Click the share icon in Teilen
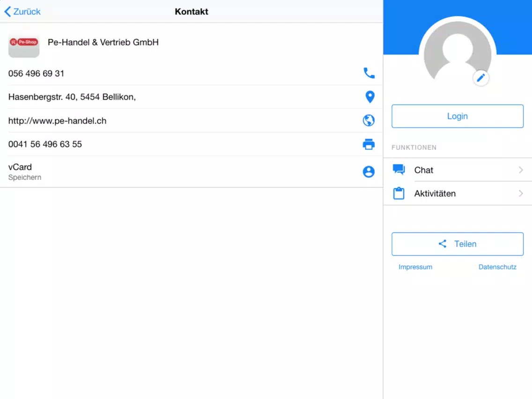The height and width of the screenshot is (399, 532). point(443,244)
